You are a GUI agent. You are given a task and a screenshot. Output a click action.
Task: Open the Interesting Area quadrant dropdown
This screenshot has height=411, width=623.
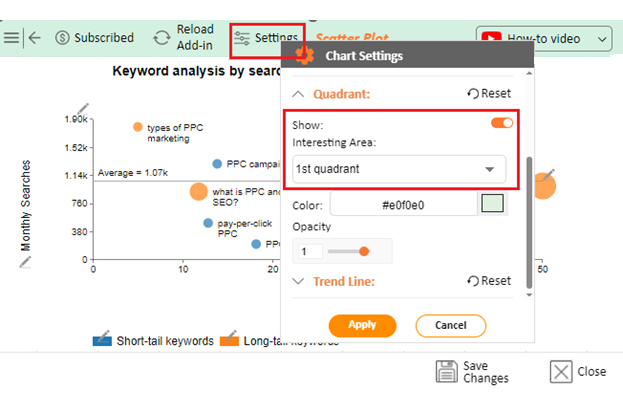click(x=399, y=169)
